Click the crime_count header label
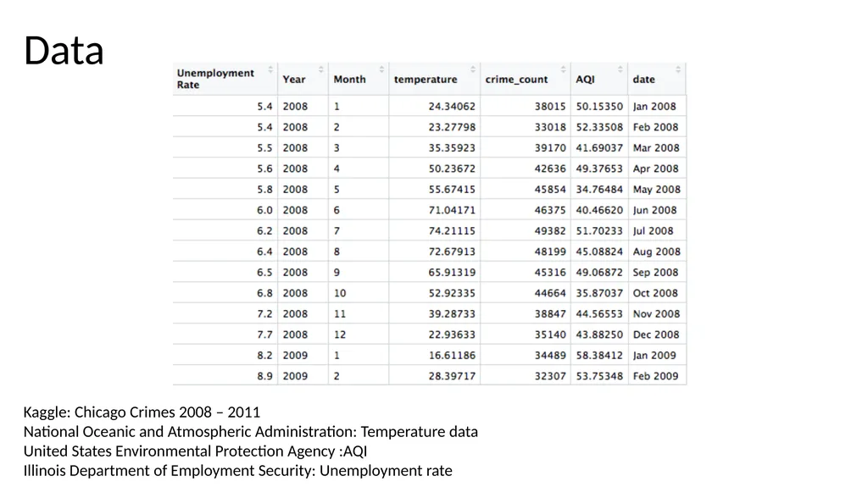This screenshot has width=868, height=487. point(516,79)
